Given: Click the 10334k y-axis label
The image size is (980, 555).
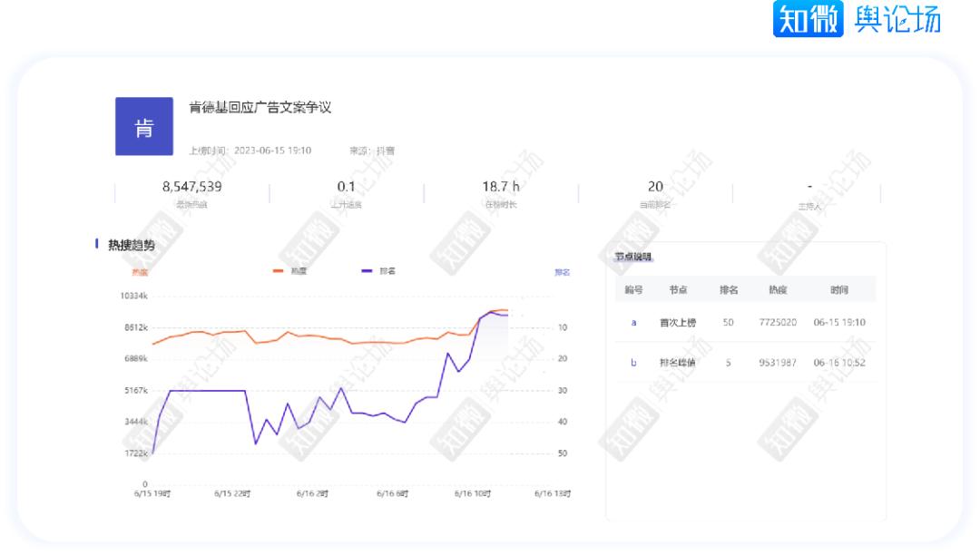Looking at the screenshot, I should [133, 296].
